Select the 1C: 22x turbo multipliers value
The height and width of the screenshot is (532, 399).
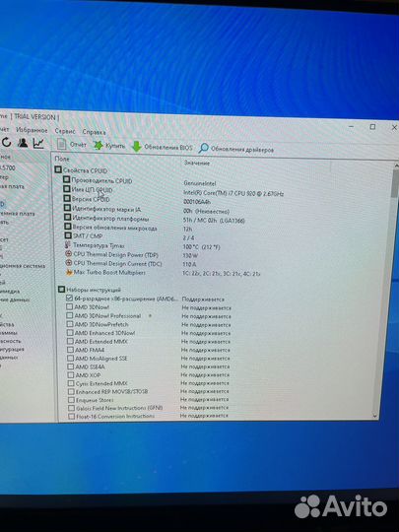pos(222,273)
